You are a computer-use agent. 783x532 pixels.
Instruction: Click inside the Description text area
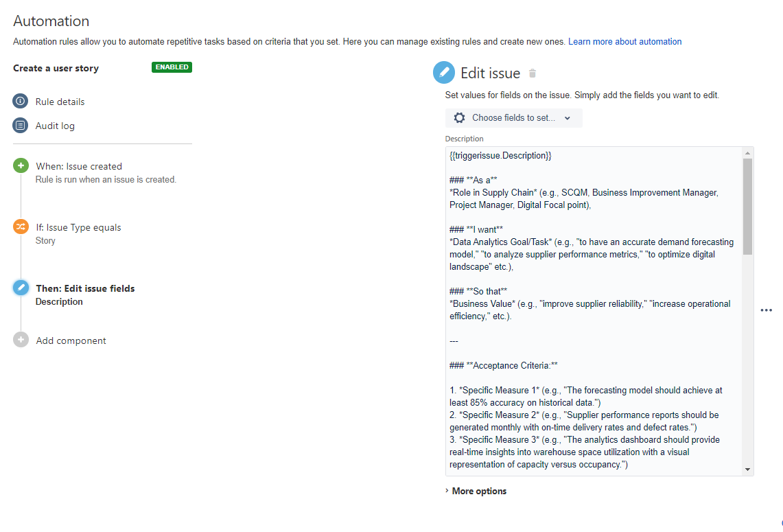[594, 311]
